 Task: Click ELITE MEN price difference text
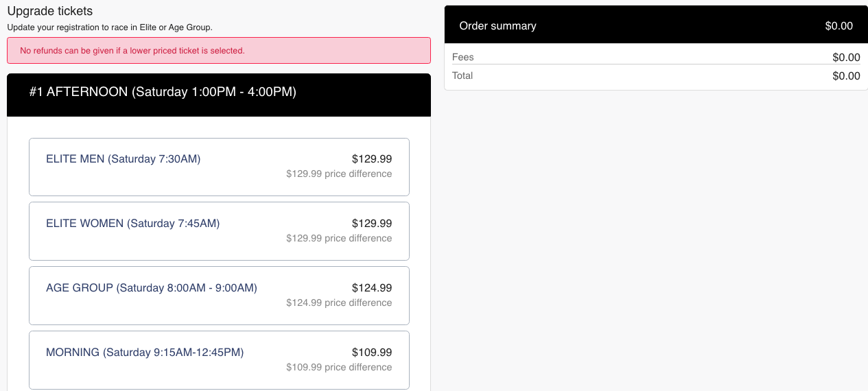click(x=339, y=174)
